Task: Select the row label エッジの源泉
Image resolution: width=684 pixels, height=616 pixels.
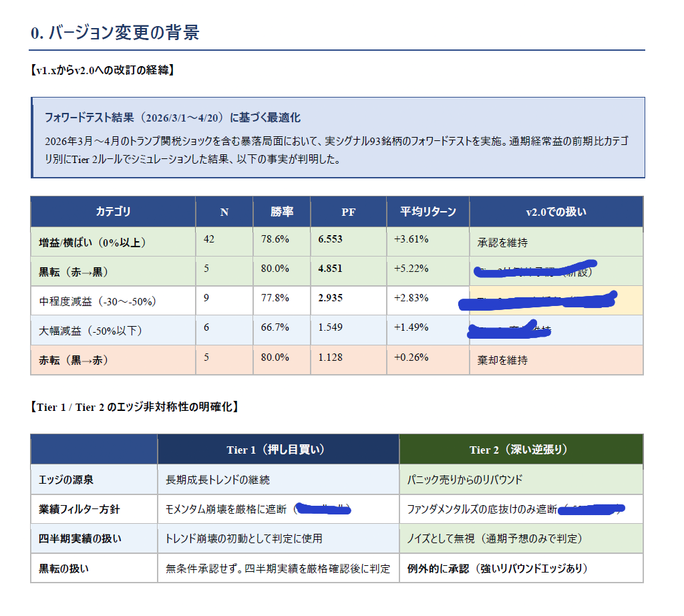Action: [x=66, y=480]
